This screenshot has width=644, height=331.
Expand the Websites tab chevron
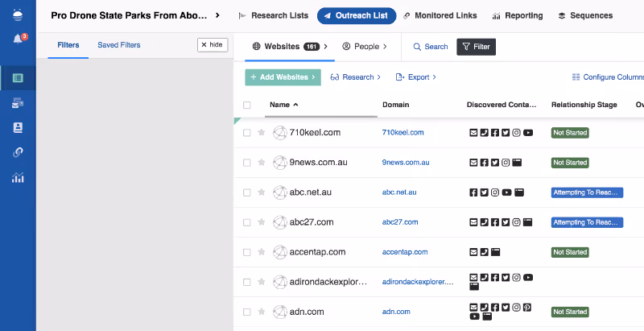[326, 47]
